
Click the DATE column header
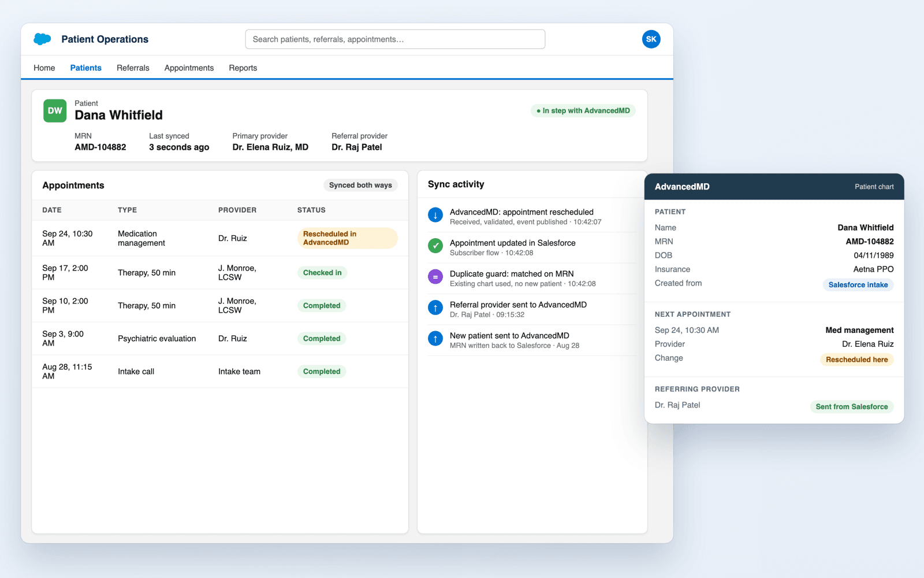pyautogui.click(x=52, y=210)
